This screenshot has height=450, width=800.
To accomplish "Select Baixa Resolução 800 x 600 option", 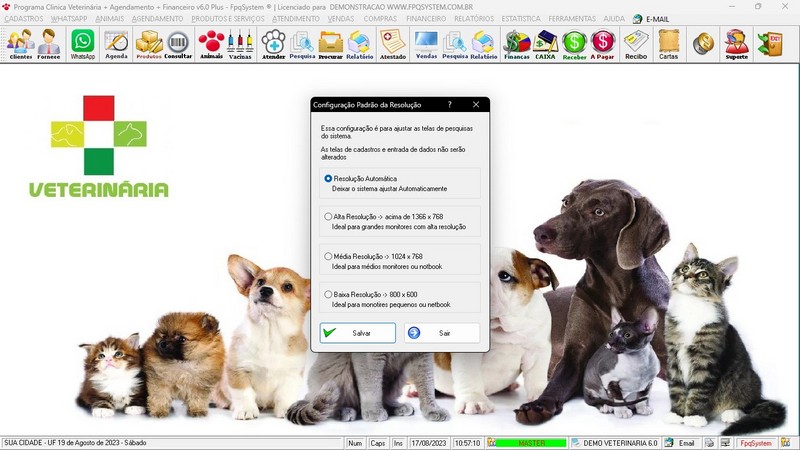I will click(329, 294).
